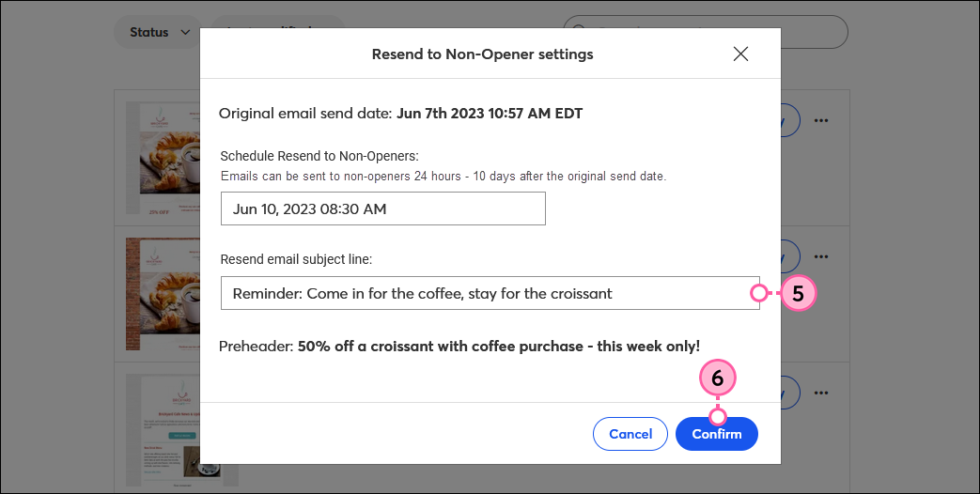
Task: Close the Resend to Non-Opener settings dialog
Action: (740, 54)
